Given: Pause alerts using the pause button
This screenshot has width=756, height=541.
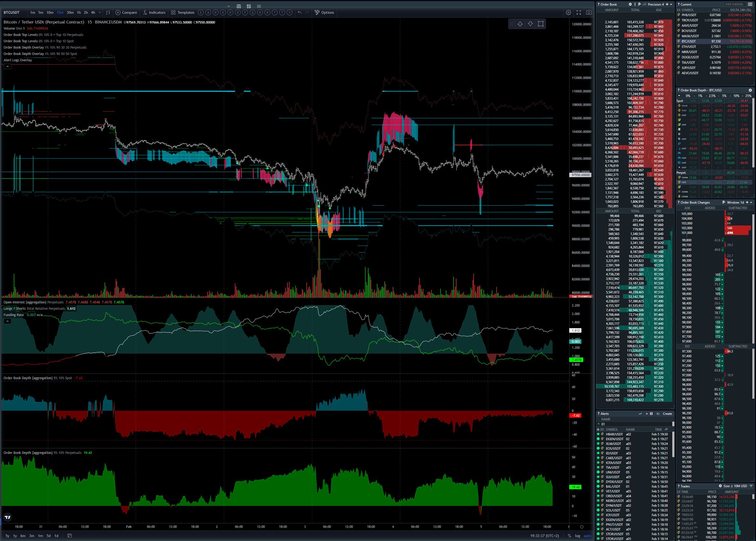Looking at the screenshot, I should (651, 414).
